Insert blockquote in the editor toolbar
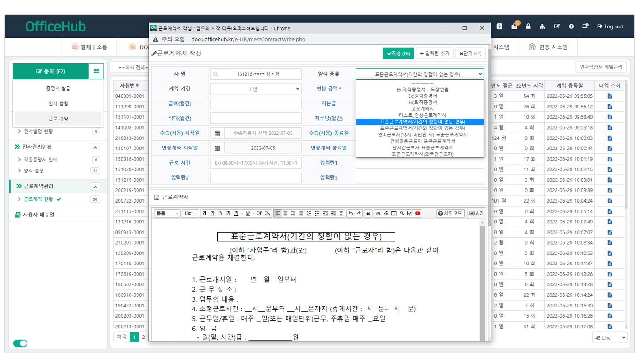 pyautogui.click(x=368, y=213)
